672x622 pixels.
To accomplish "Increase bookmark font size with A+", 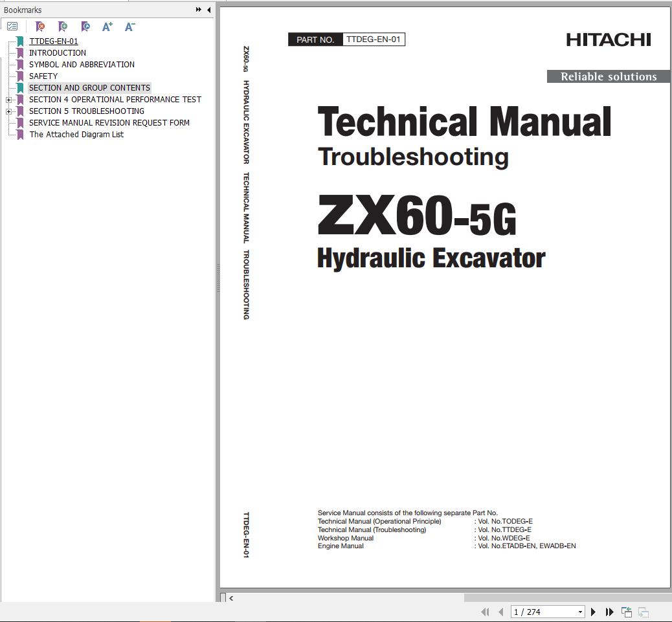I will tap(107, 27).
